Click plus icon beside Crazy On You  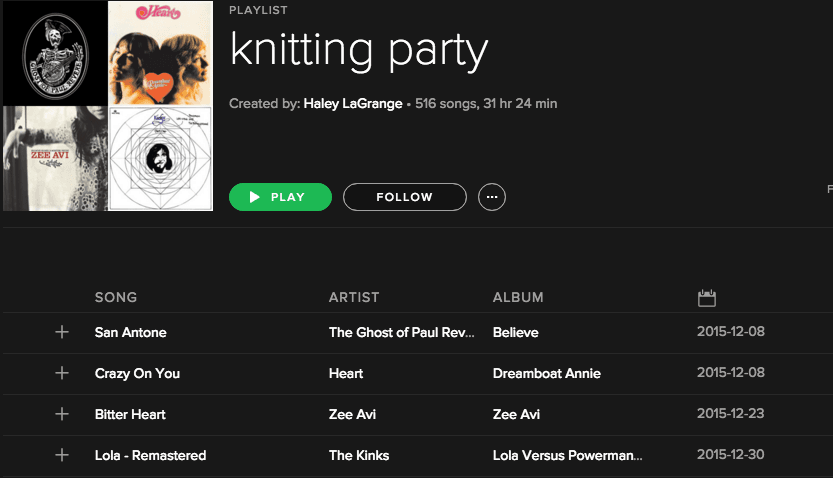(62, 373)
